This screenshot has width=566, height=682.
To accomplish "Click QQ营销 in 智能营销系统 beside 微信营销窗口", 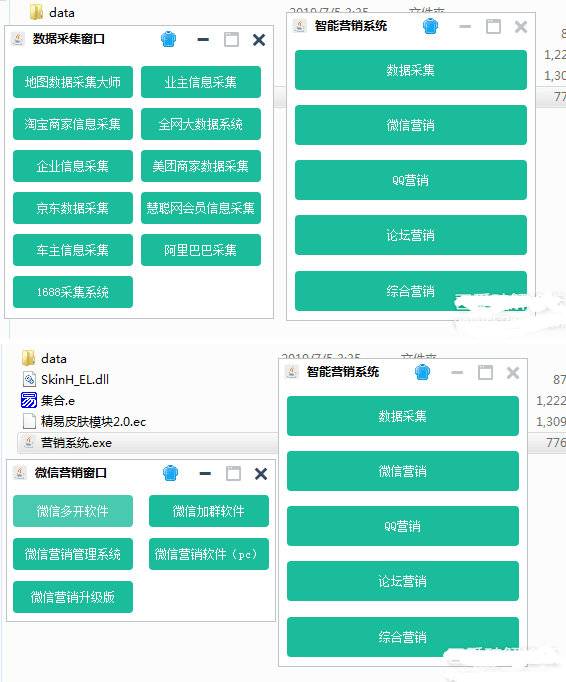I will point(403,526).
